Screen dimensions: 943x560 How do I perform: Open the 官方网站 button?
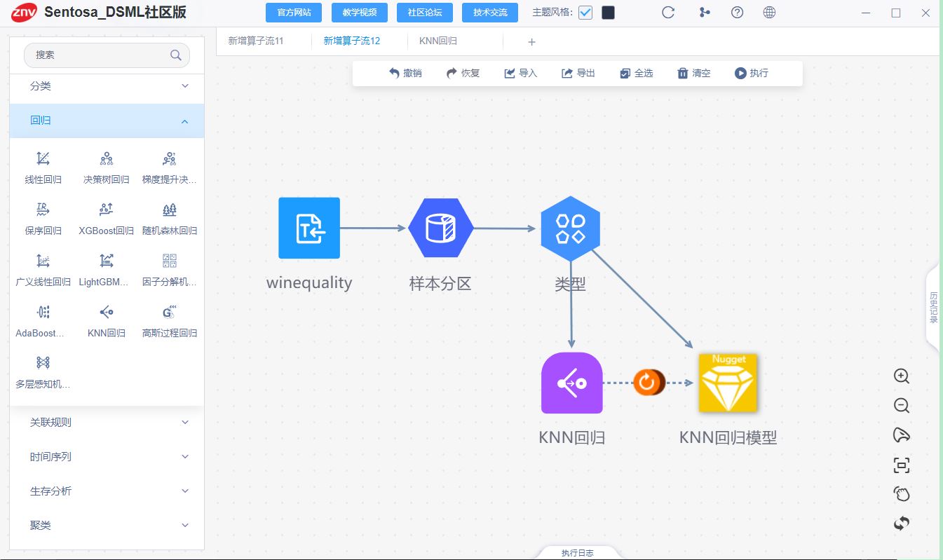click(294, 13)
